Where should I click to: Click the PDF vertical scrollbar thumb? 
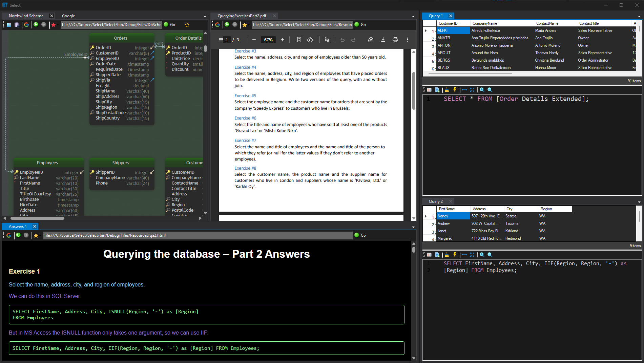coord(414,91)
